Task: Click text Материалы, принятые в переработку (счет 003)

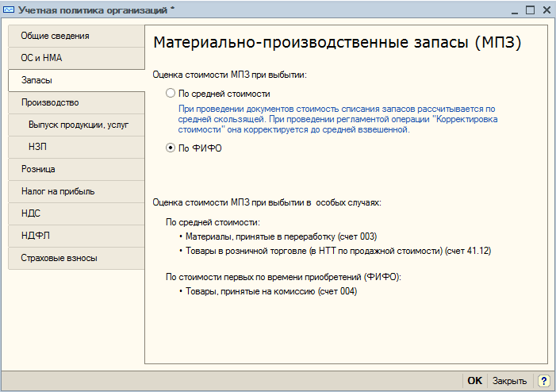Action: coord(282,236)
